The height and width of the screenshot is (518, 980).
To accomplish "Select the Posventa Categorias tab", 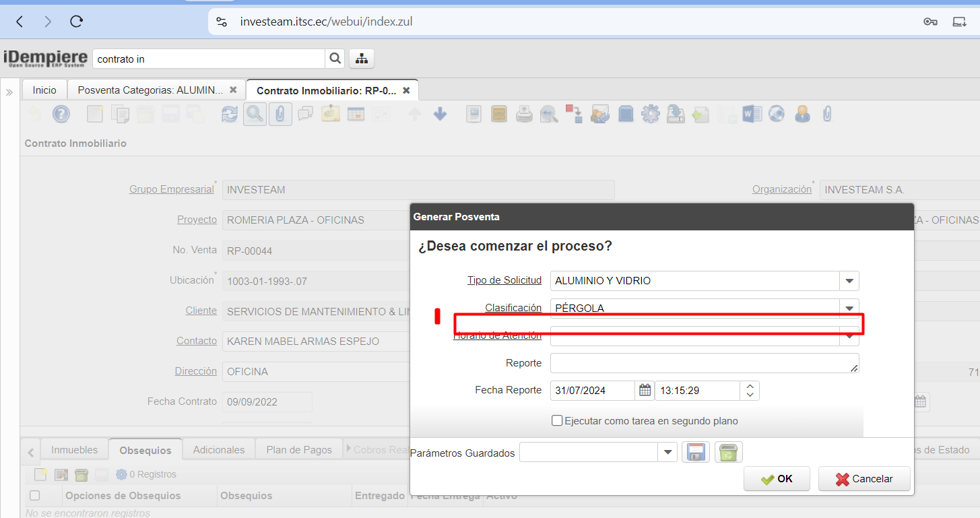I will click(150, 90).
